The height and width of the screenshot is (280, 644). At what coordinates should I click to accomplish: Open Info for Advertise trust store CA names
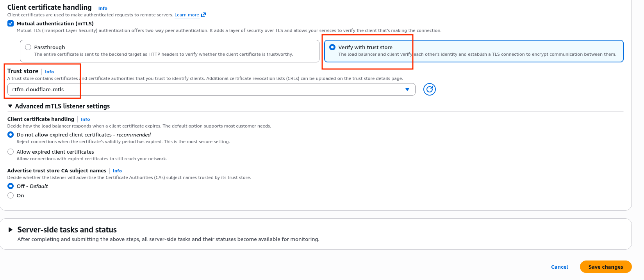tap(117, 171)
